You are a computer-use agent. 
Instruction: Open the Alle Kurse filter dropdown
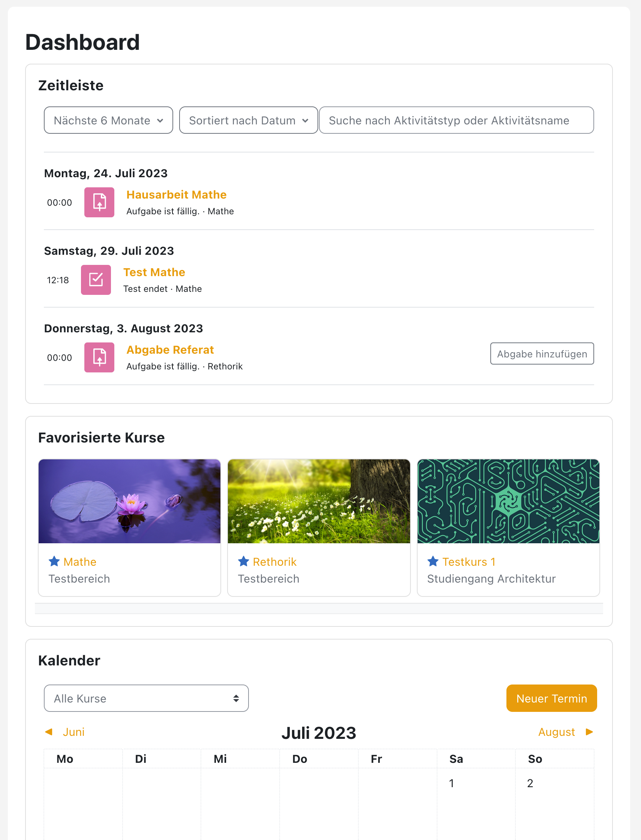(146, 698)
